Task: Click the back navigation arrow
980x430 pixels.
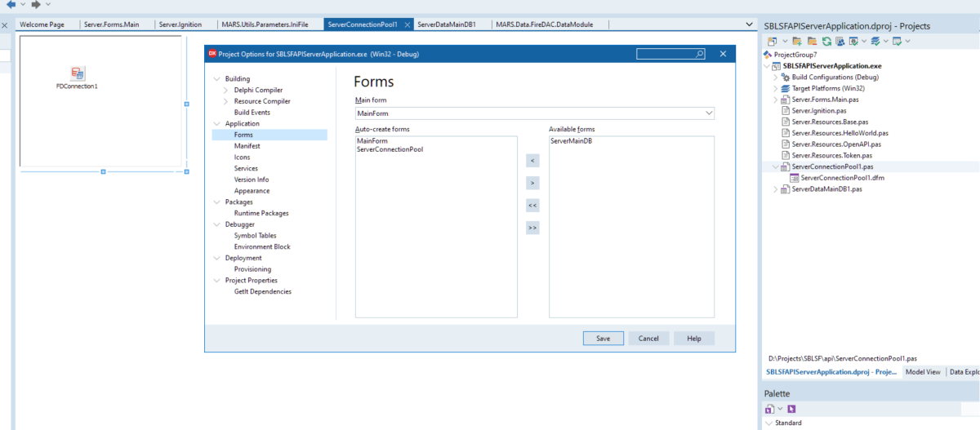Action: pos(11,4)
